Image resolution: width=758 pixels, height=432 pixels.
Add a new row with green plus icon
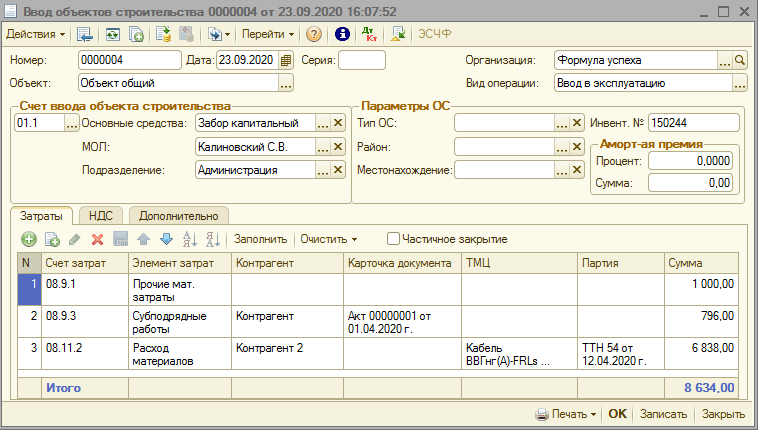tap(29, 239)
